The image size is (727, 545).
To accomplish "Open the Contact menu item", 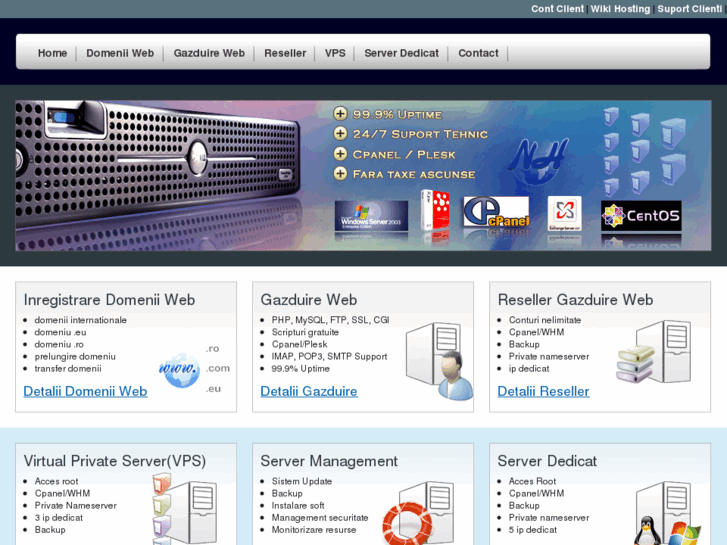I will [478, 53].
